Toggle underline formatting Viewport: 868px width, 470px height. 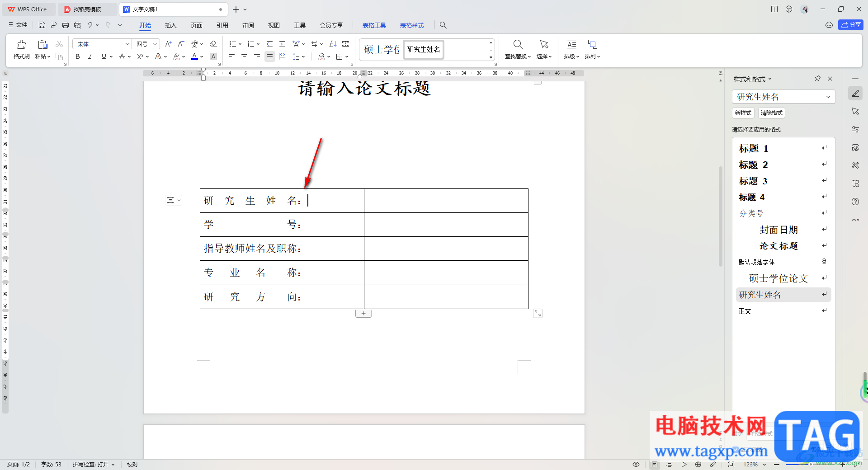(104, 56)
